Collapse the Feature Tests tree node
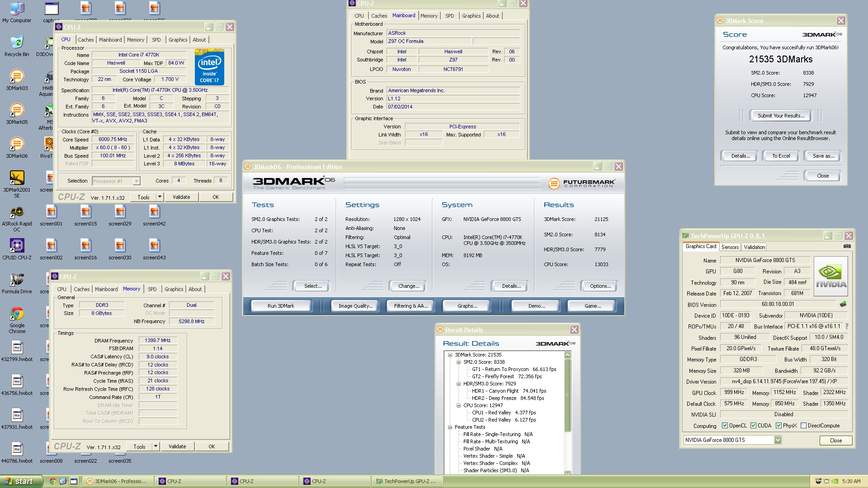868x488 pixels. click(450, 427)
